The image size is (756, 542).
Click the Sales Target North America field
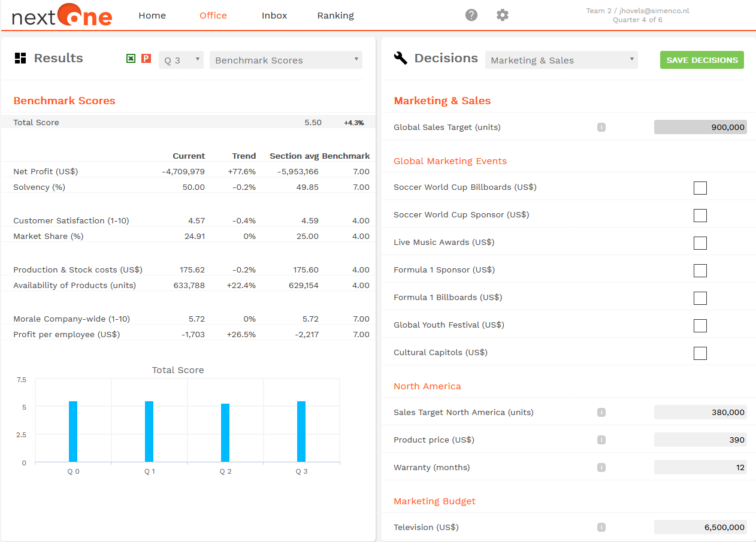click(x=700, y=412)
